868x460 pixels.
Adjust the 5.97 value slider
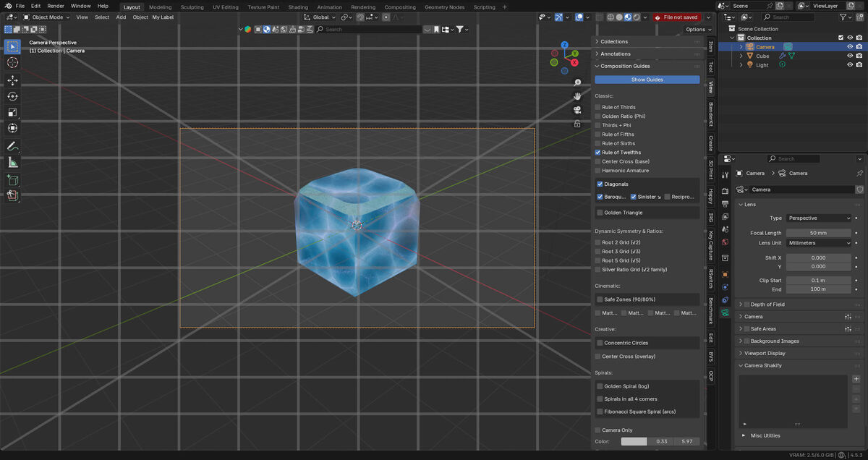(686, 441)
